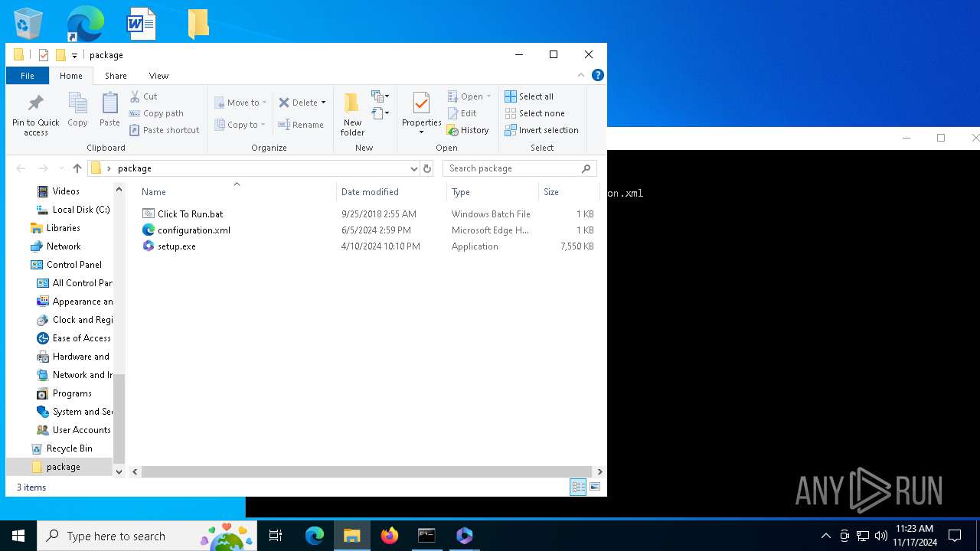Select User Accounts in navigation pane

(x=81, y=430)
